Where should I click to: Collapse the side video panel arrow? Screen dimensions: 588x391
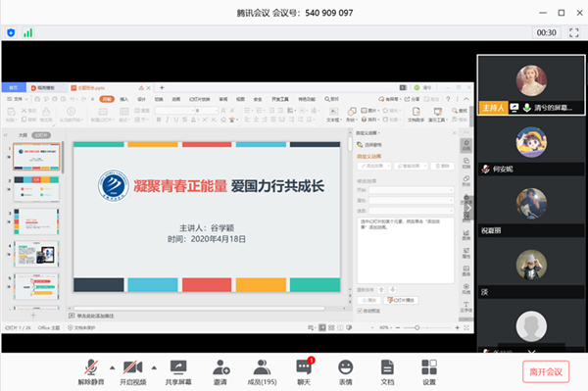468,208
